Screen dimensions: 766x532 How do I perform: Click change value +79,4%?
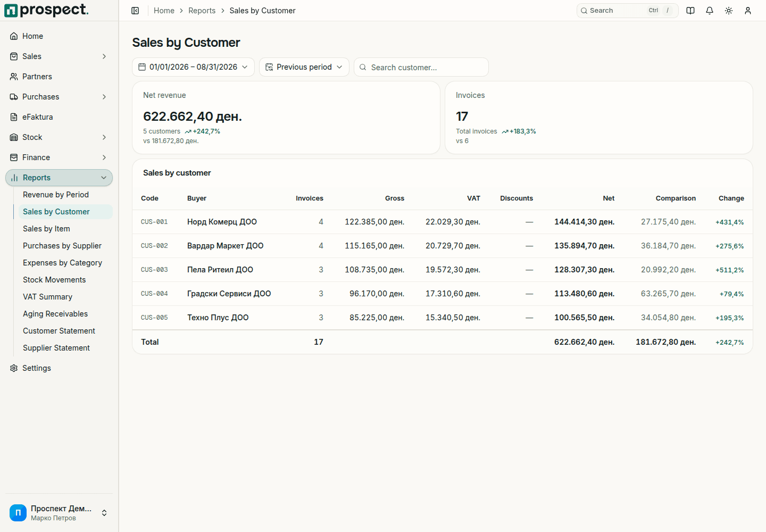732,294
